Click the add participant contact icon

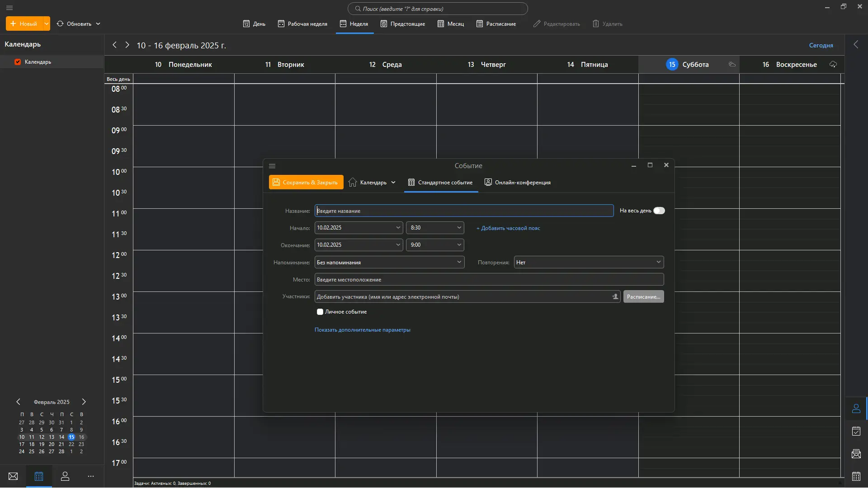615,297
